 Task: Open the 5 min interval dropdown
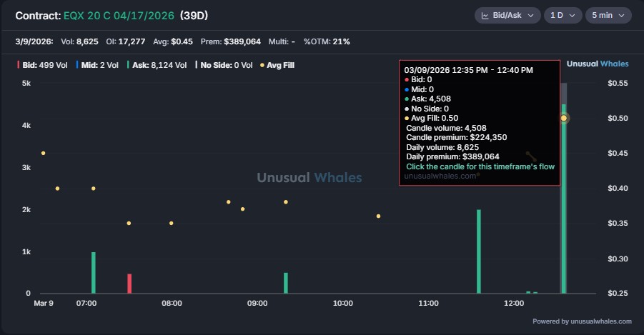pyautogui.click(x=608, y=15)
